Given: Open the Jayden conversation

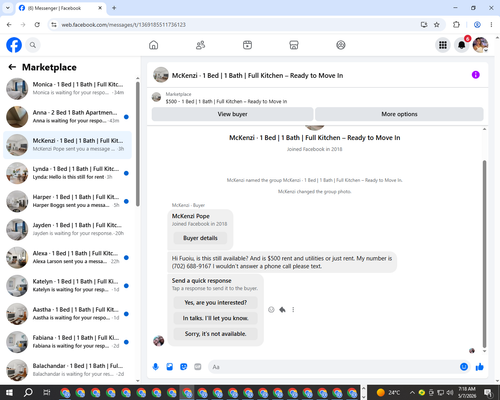Looking at the screenshot, I should (67, 229).
